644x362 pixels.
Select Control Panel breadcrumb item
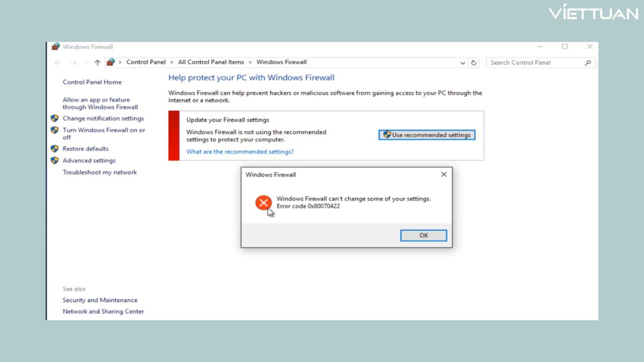click(x=146, y=62)
